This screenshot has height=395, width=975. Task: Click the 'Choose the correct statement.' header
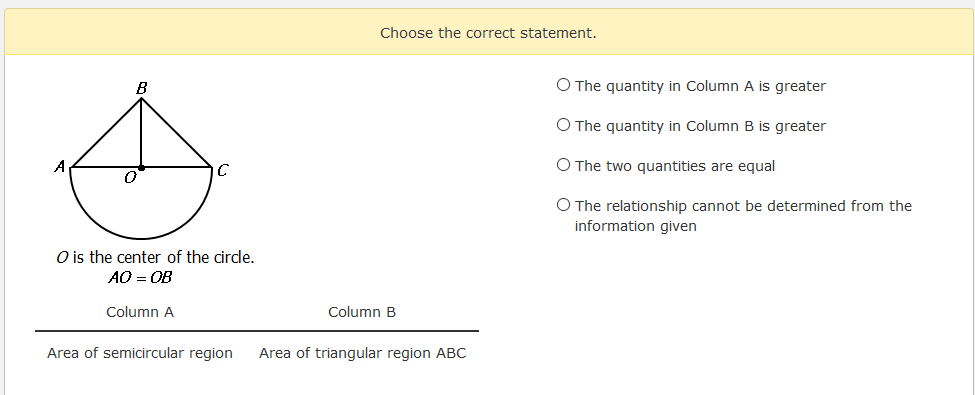click(x=488, y=33)
